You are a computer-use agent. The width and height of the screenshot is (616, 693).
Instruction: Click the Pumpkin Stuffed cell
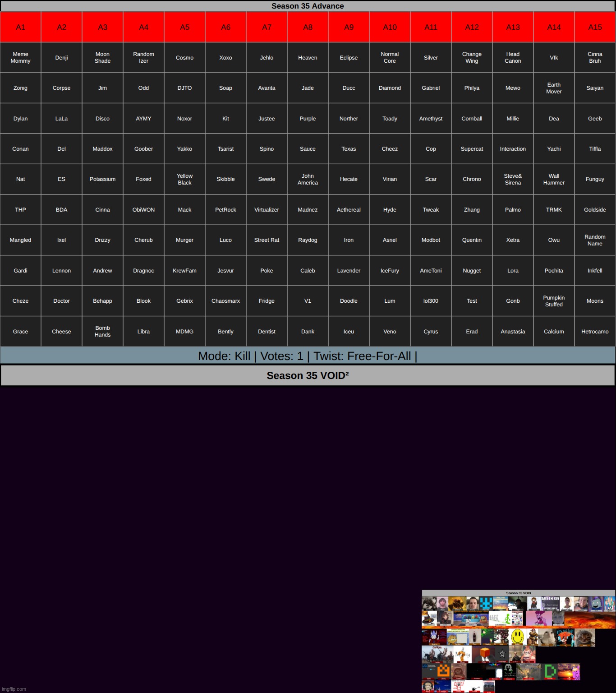point(554,301)
